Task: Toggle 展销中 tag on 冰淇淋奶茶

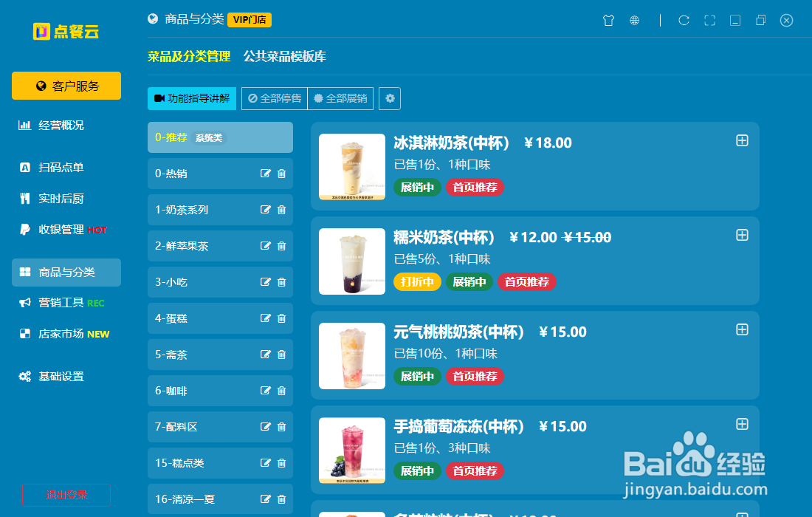Action: click(417, 188)
